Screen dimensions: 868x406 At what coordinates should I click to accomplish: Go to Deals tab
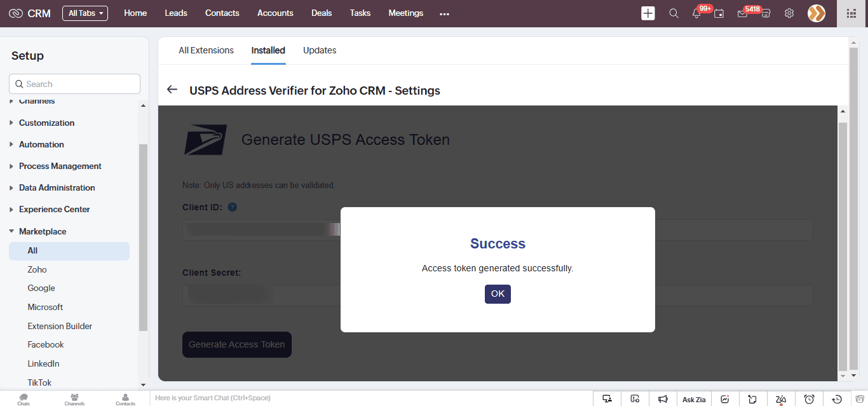(x=322, y=13)
